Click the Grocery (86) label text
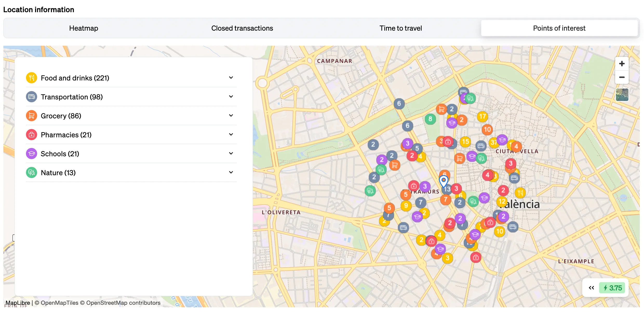This screenshot has width=644, height=312. point(61,116)
